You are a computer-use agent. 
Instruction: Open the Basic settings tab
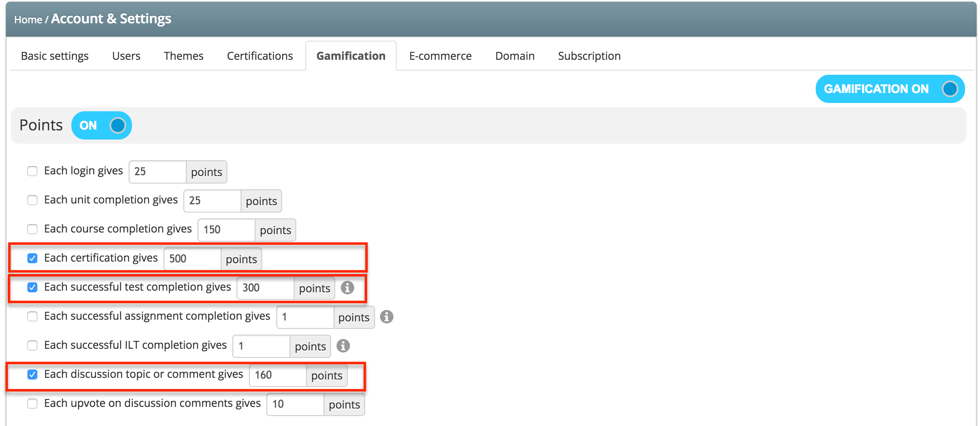(55, 56)
